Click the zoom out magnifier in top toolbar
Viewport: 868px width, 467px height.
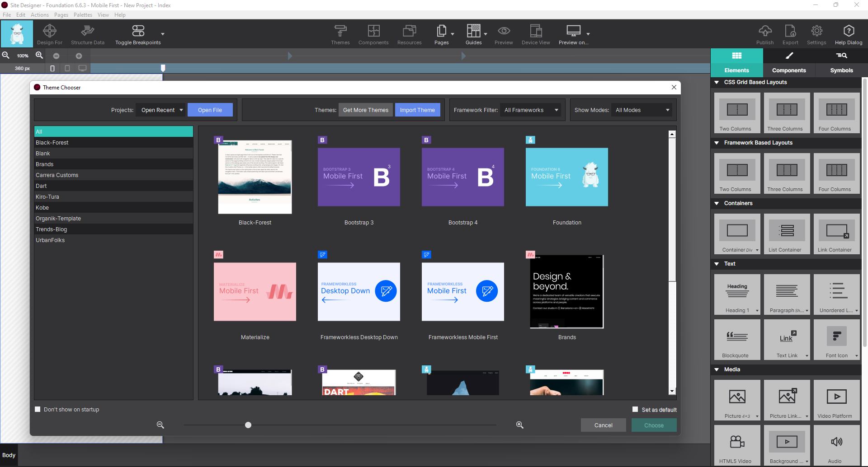pos(6,55)
